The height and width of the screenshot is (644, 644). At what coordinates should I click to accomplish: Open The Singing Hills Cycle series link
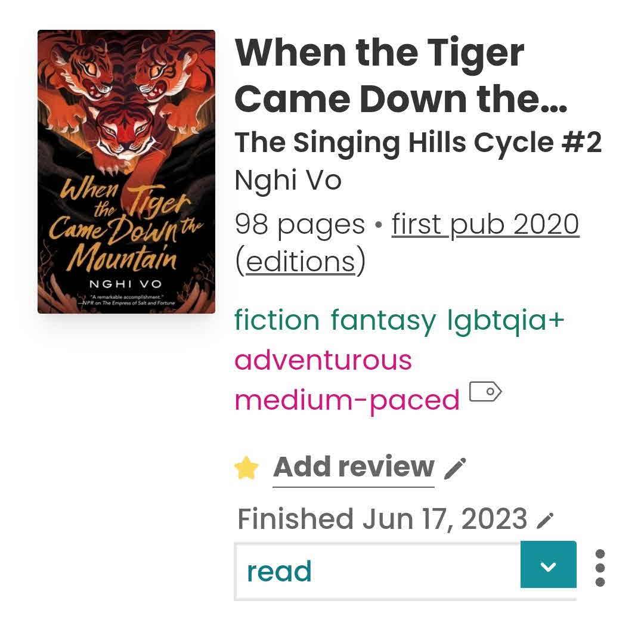(418, 142)
